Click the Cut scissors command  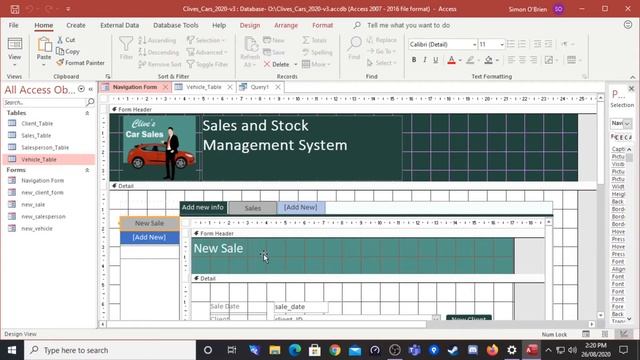point(66,40)
